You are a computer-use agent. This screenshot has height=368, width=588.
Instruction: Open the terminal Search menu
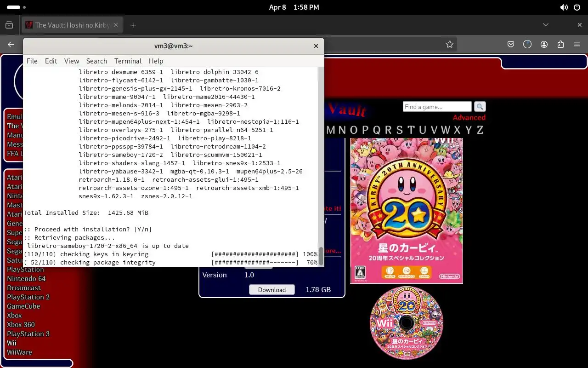pos(96,61)
